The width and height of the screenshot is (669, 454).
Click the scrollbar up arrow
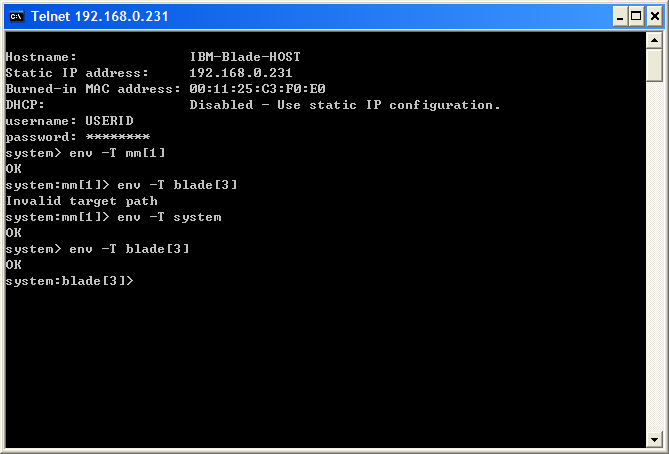(x=654, y=41)
